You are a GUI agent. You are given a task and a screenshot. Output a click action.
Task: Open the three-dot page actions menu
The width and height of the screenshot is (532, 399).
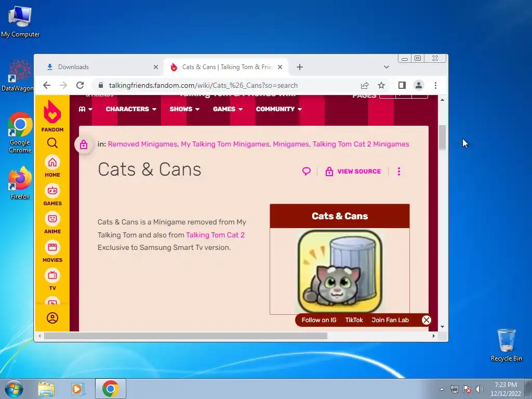(399, 171)
